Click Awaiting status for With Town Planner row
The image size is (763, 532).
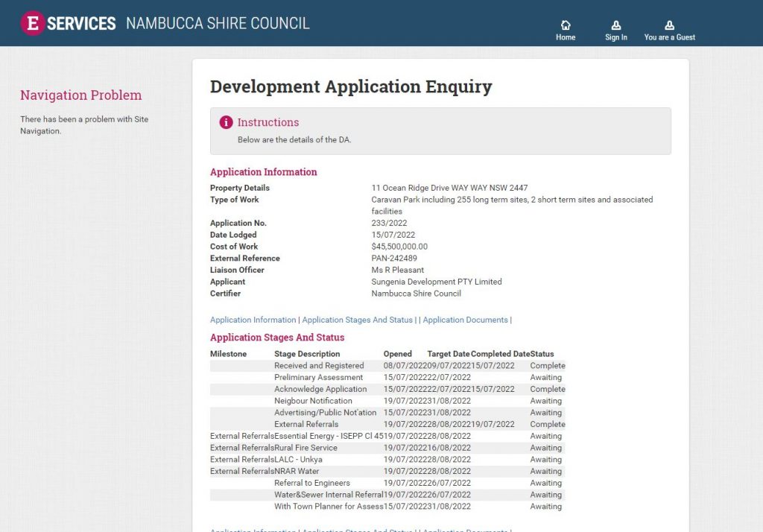pyautogui.click(x=546, y=506)
